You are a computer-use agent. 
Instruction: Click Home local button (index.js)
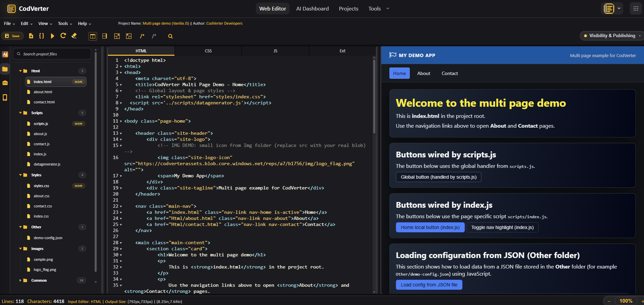pos(430,227)
